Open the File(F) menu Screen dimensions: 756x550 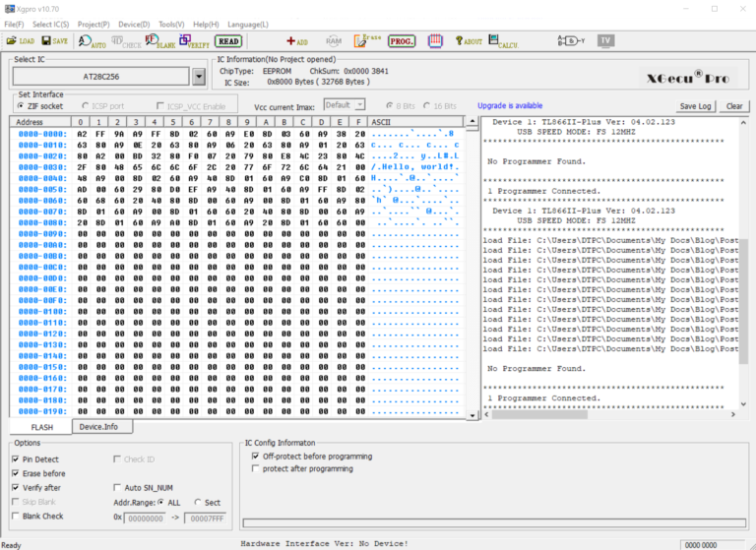14,24
